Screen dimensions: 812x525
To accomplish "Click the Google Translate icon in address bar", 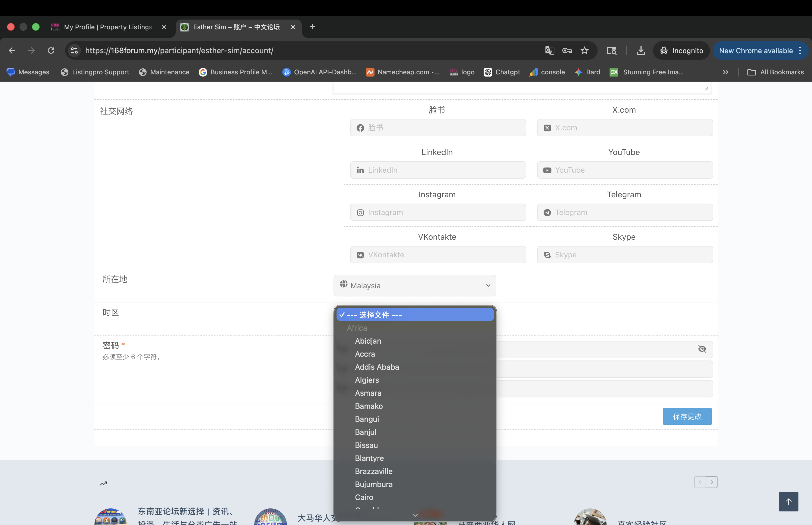I will tap(549, 50).
